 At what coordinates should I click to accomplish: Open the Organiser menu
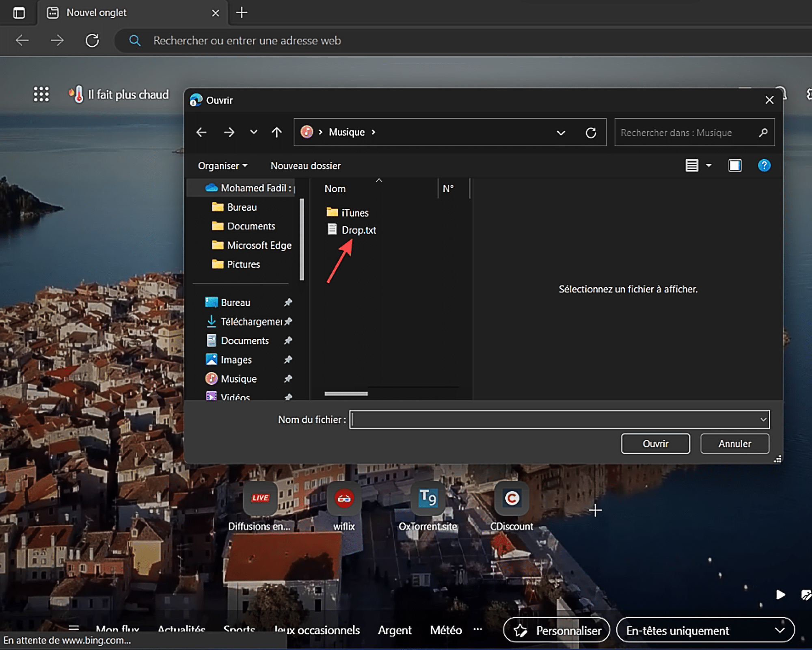(222, 166)
